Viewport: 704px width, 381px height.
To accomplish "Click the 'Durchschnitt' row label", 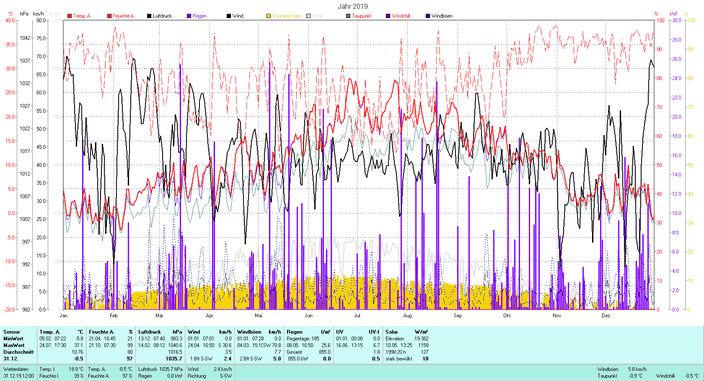I will point(18,352).
